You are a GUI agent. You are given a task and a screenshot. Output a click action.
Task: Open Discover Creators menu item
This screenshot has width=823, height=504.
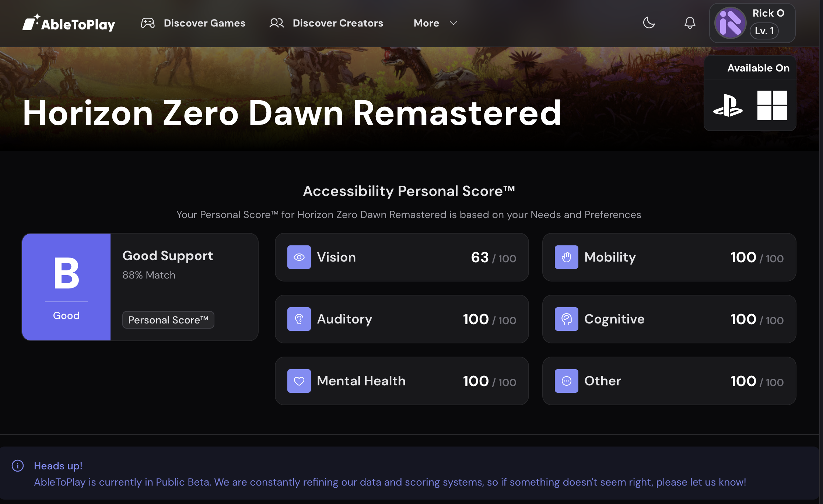click(x=326, y=23)
